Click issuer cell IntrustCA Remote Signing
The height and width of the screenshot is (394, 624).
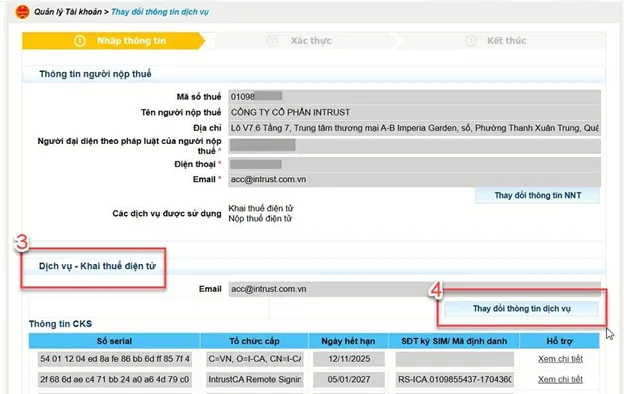click(x=255, y=380)
